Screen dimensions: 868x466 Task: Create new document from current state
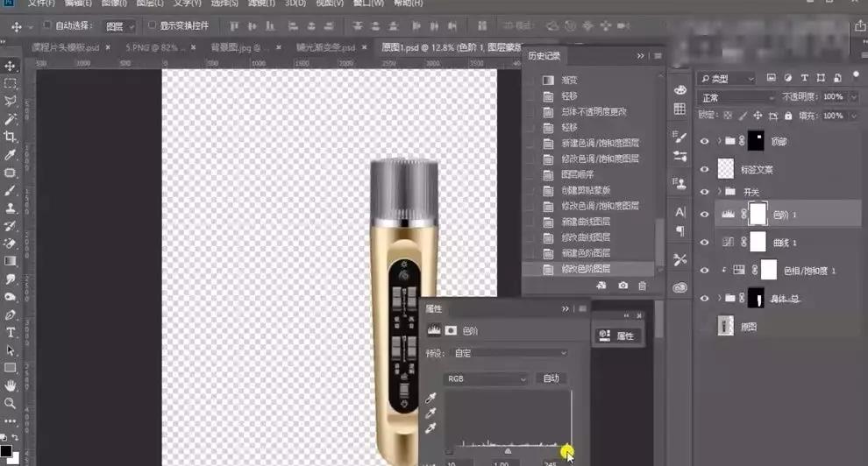click(601, 286)
